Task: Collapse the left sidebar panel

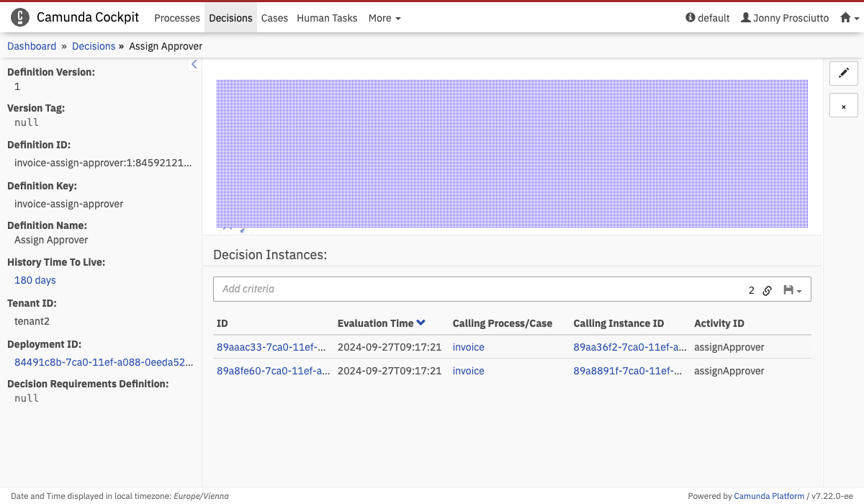Action: [194, 65]
